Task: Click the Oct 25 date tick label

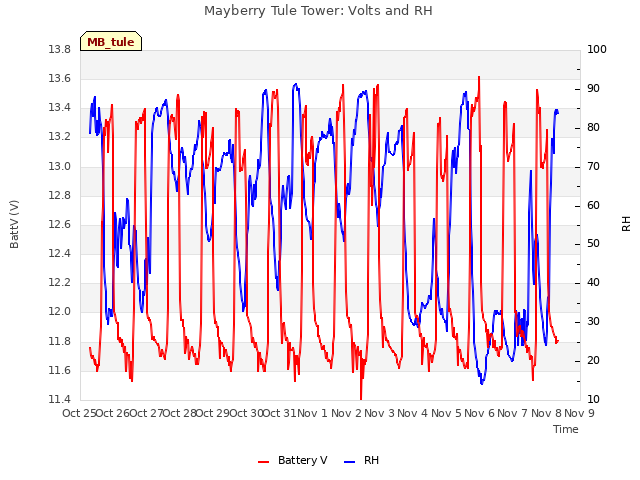Action: [x=79, y=413]
